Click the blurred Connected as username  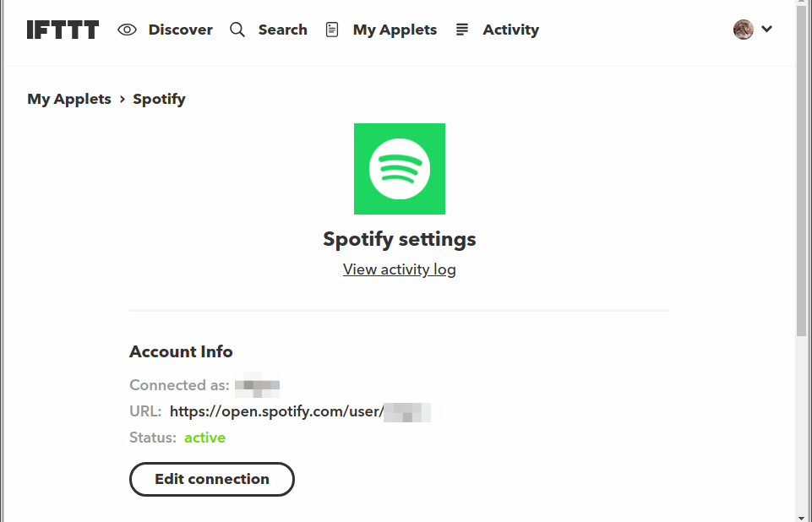[257, 385]
